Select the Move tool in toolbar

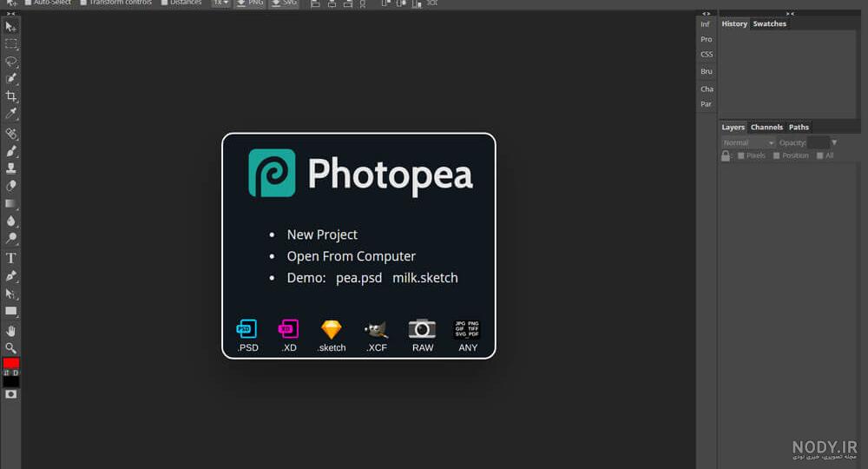tap(10, 27)
